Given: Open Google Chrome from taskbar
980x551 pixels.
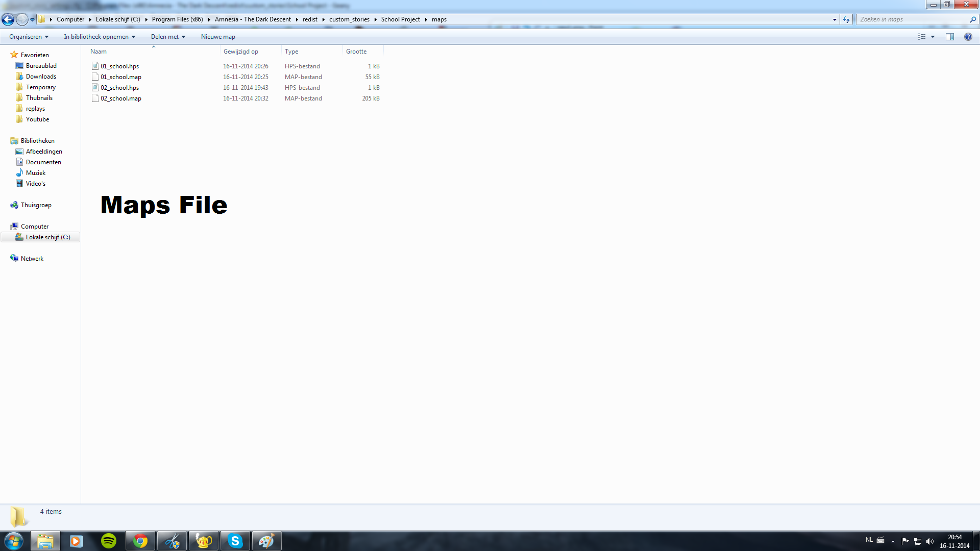Looking at the screenshot, I should pos(140,541).
